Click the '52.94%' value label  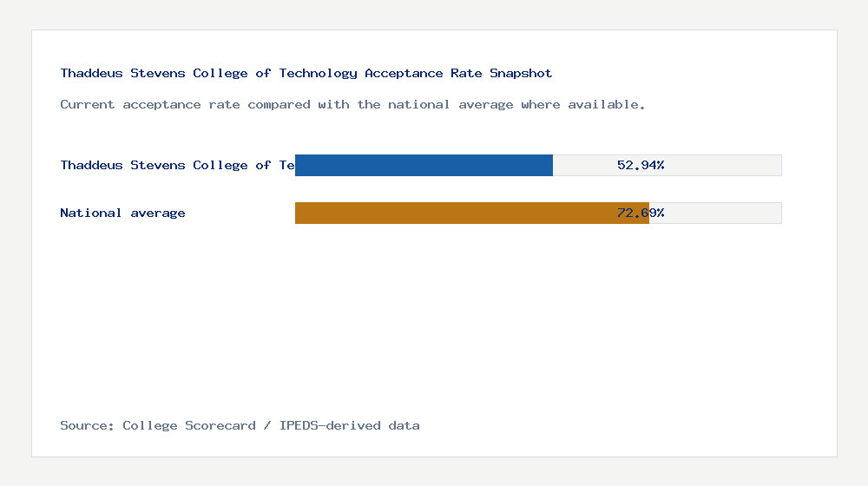click(641, 165)
